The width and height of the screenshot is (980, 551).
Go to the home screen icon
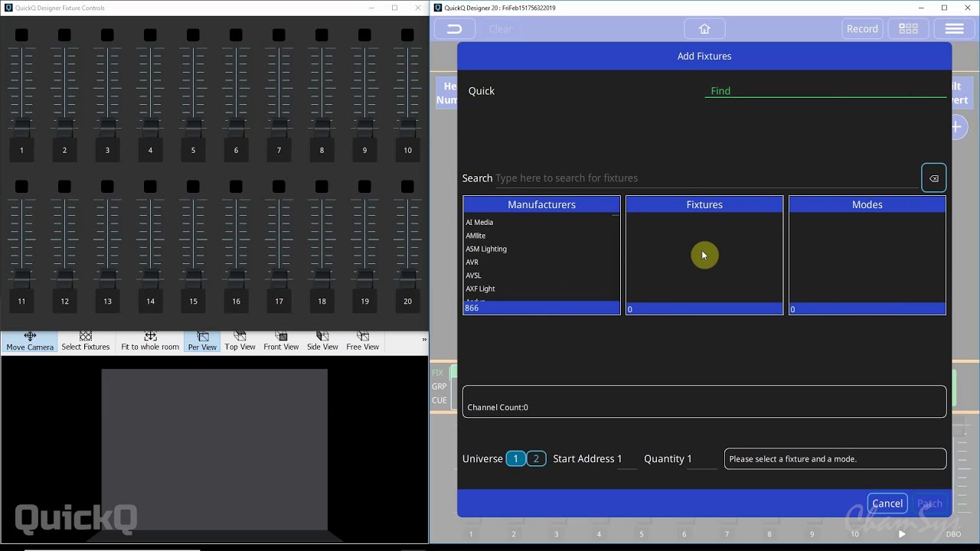coord(704,29)
